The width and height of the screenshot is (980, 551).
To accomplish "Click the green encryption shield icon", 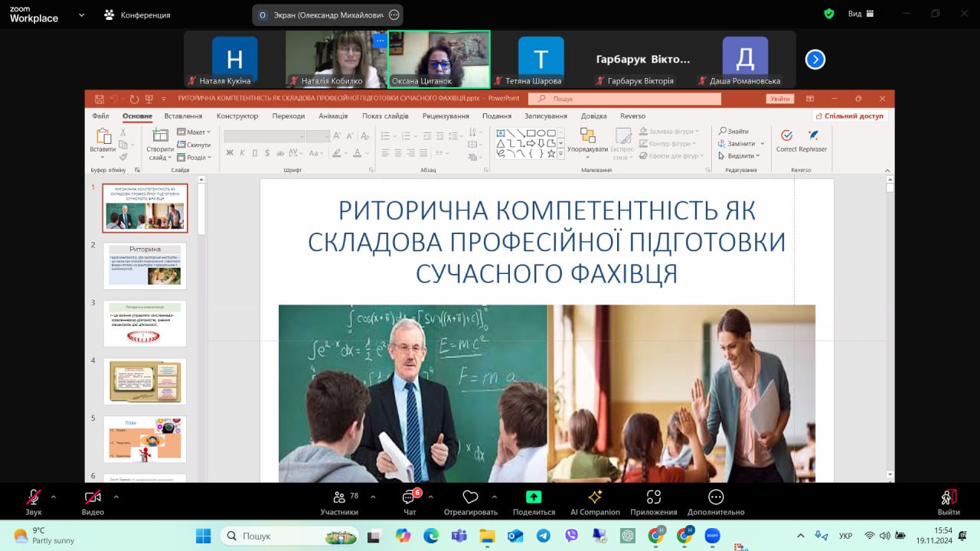I will coord(829,14).
